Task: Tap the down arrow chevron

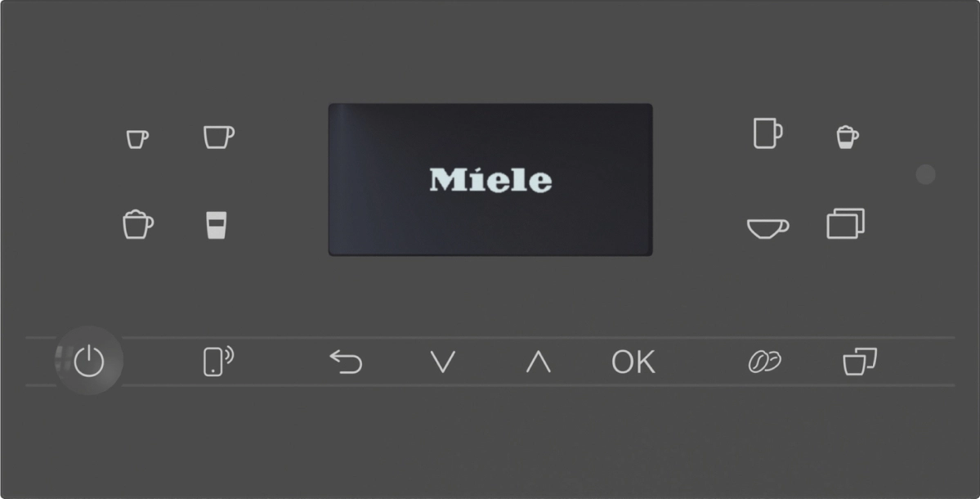Action: (443, 362)
